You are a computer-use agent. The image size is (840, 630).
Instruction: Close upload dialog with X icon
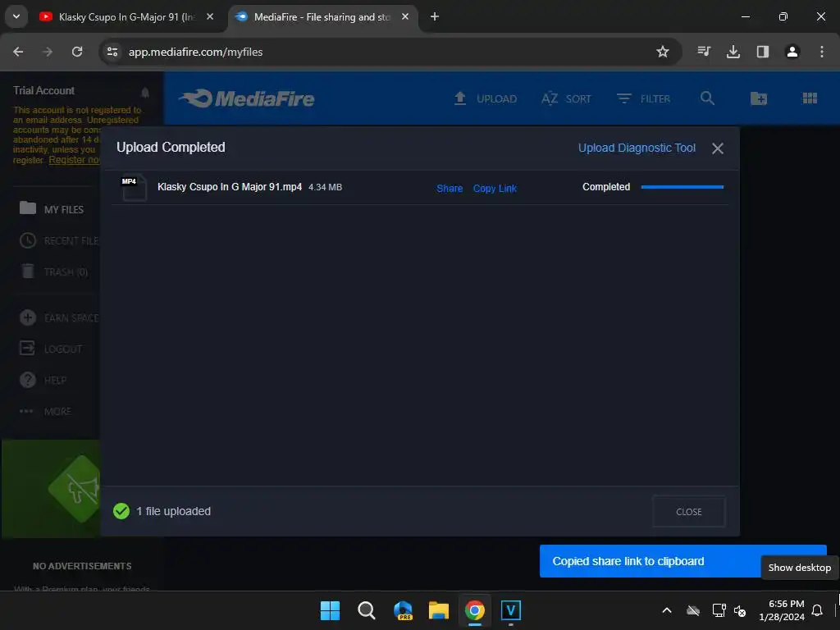click(x=717, y=148)
